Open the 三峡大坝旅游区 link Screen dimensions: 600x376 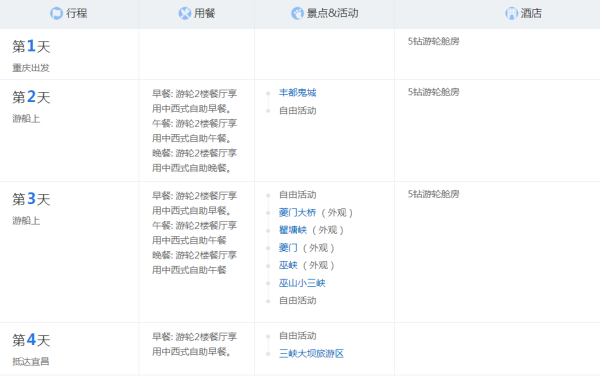tap(311, 353)
